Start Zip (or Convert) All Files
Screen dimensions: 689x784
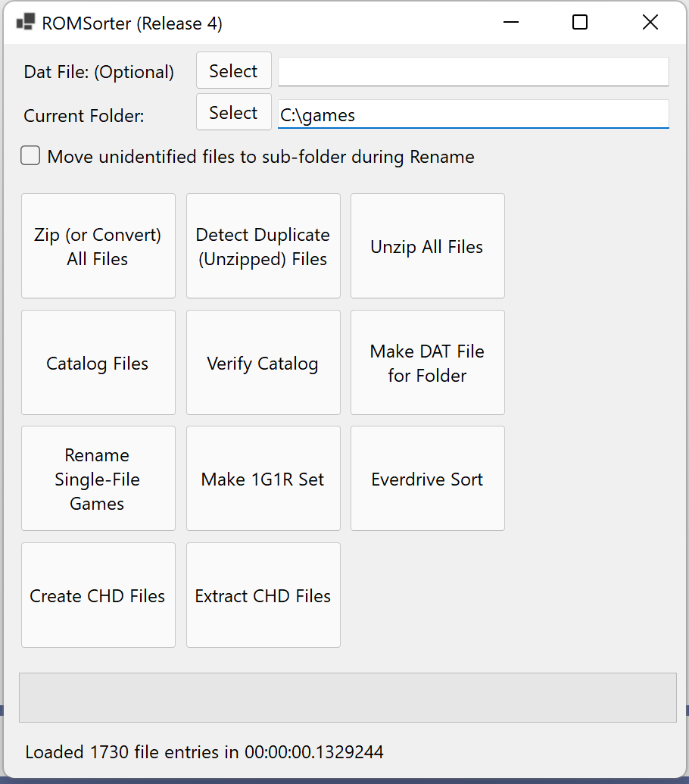tap(98, 246)
